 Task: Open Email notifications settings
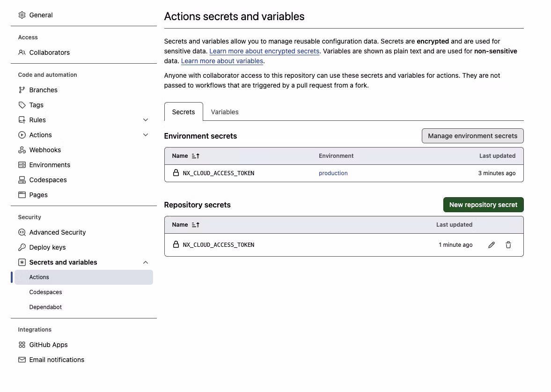(x=57, y=359)
